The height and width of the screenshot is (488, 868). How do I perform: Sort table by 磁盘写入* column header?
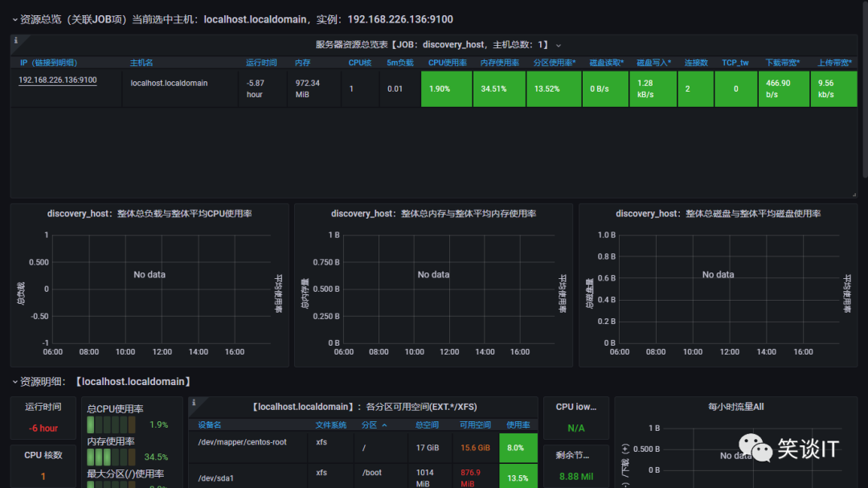[653, 63]
